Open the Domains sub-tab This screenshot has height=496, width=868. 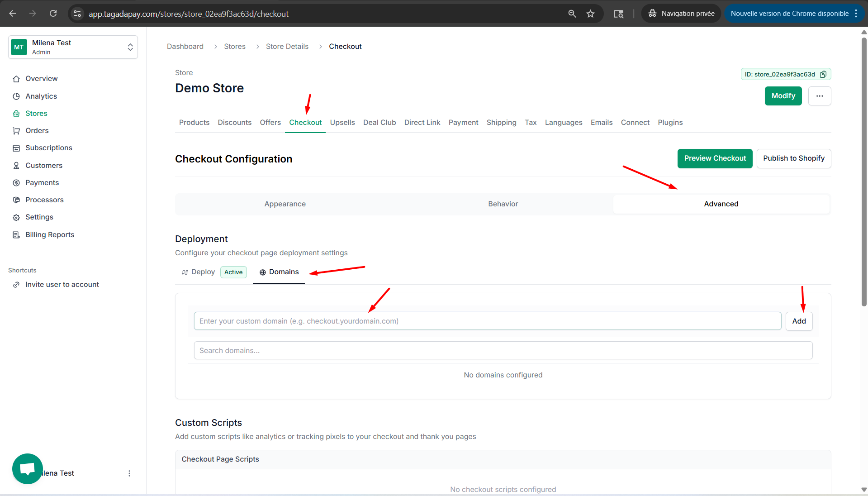click(x=279, y=272)
